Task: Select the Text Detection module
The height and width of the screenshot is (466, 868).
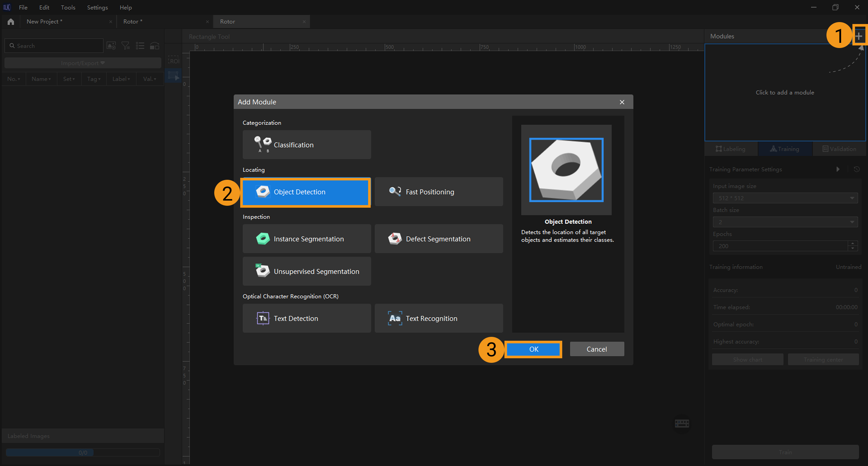Action: click(307, 318)
